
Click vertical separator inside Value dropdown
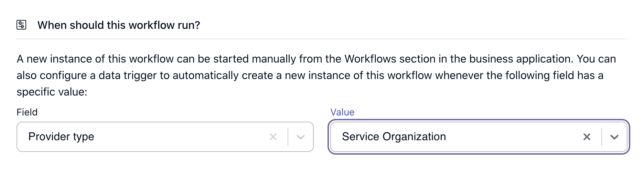pos(602,137)
